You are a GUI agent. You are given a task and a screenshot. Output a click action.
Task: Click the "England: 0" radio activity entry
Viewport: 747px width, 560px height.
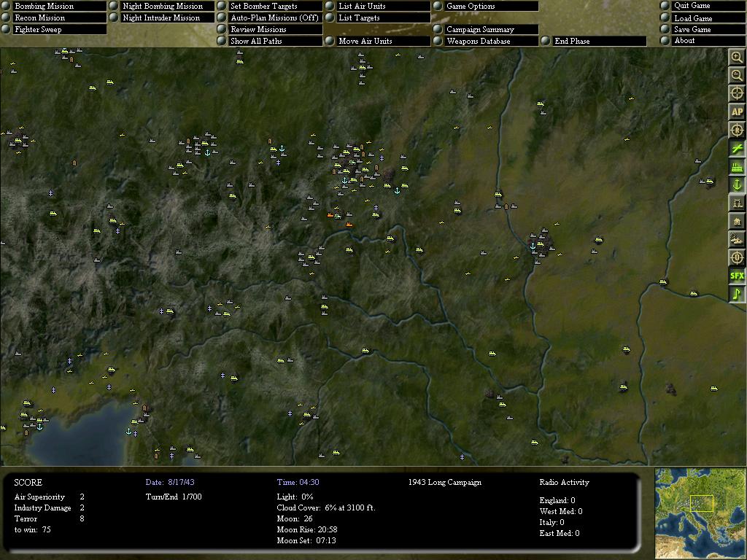tap(557, 500)
